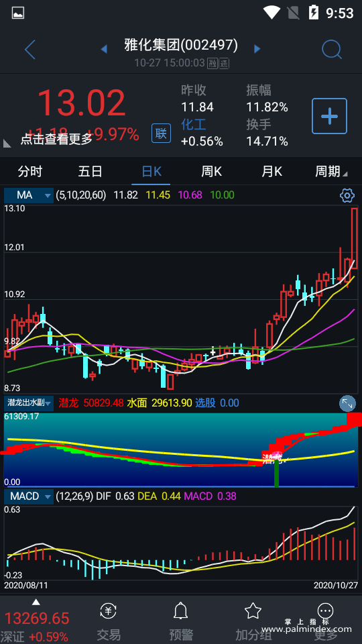
Task: Tap the MACD value 0.38
Action: coord(227,496)
